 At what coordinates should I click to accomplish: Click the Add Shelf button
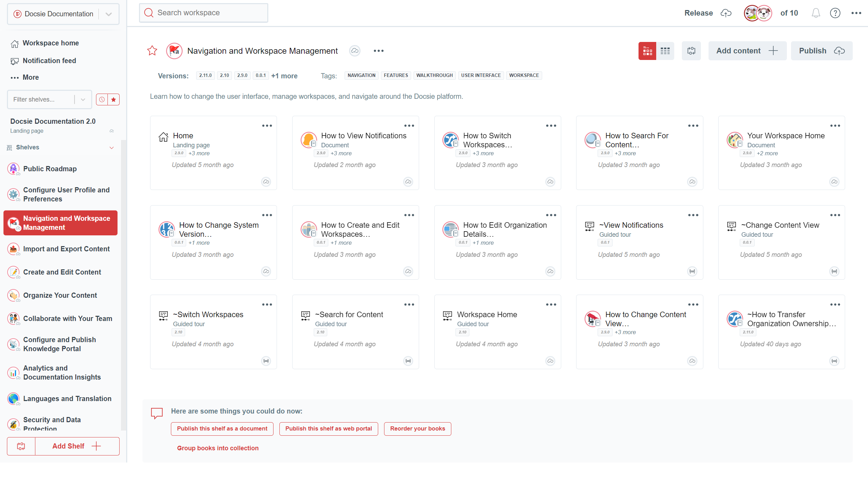click(x=77, y=446)
